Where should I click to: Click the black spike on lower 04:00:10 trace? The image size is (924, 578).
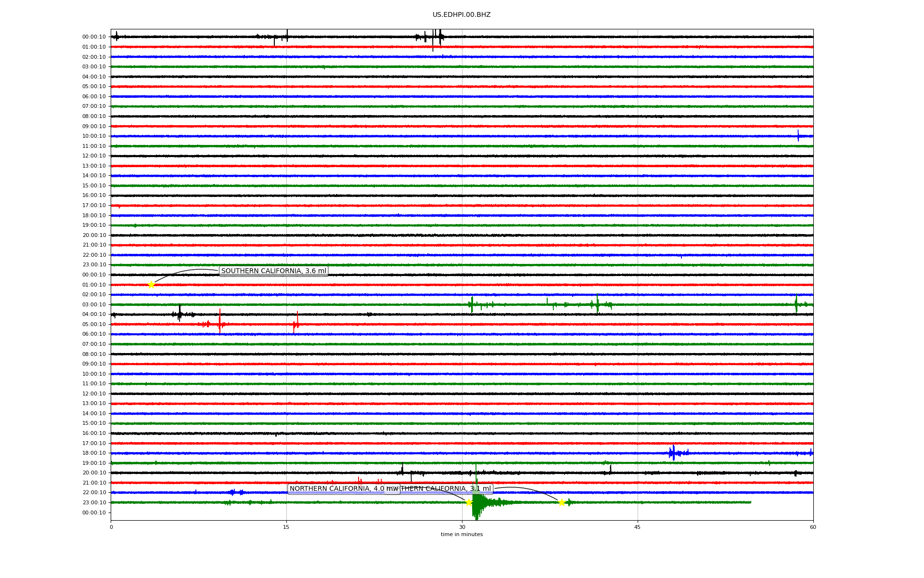180,313
